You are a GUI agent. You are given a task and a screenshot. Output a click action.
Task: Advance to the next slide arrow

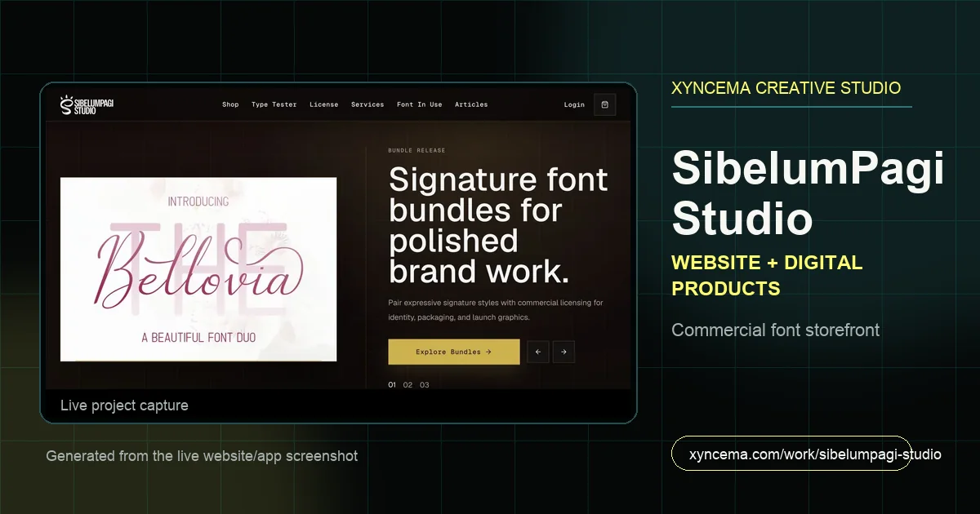pos(563,352)
